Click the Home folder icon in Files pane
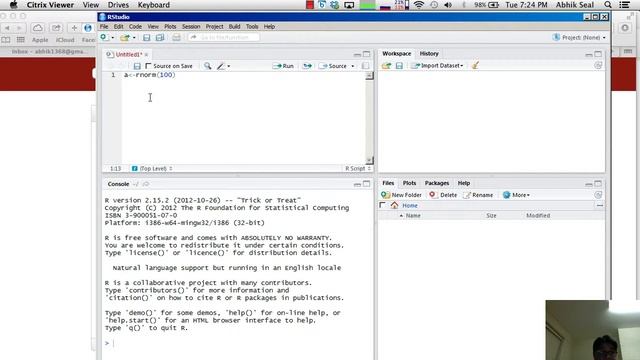 click(x=394, y=205)
